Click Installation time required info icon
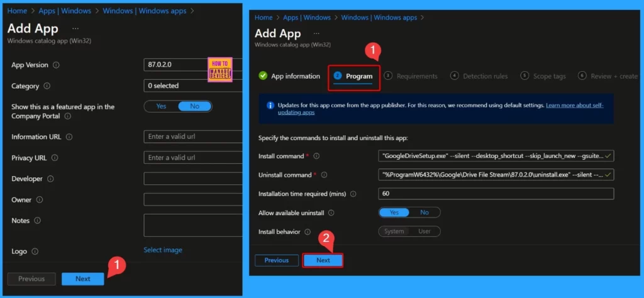644x298 pixels. click(353, 194)
